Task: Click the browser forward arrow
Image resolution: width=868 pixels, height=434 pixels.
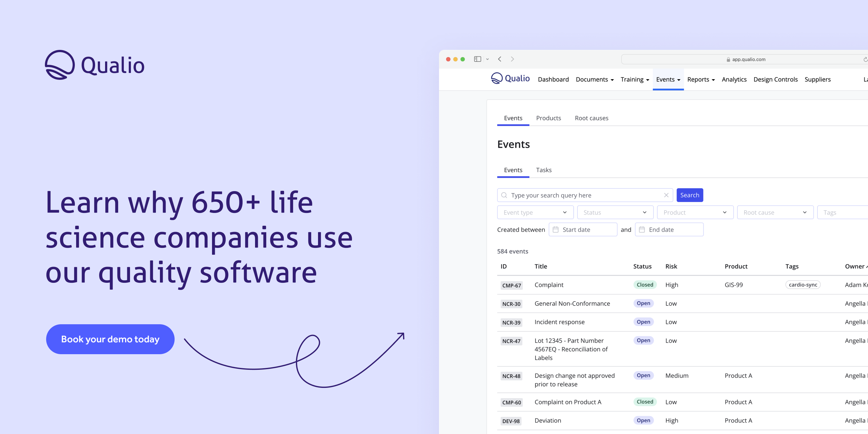Action: (x=512, y=59)
